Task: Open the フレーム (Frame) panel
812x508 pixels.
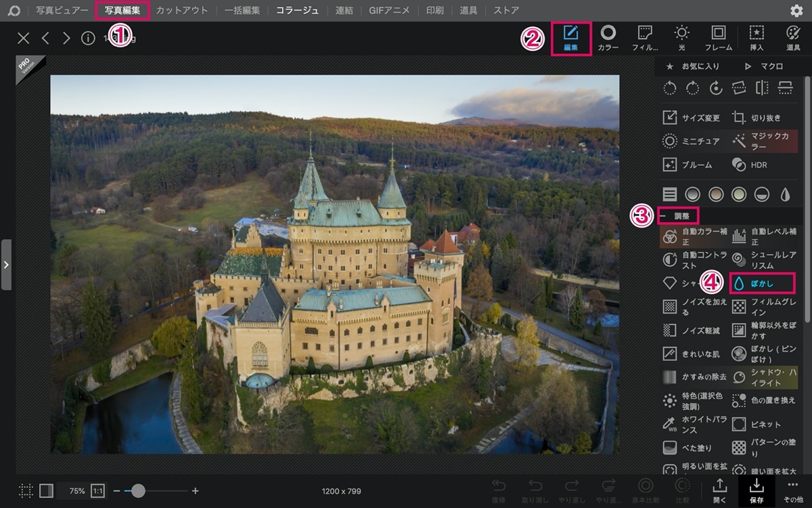Action: pyautogui.click(x=719, y=38)
